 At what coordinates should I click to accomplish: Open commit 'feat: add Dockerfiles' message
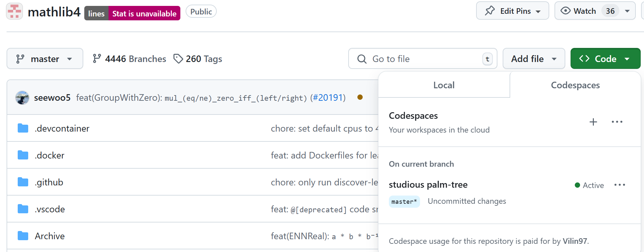coord(325,155)
